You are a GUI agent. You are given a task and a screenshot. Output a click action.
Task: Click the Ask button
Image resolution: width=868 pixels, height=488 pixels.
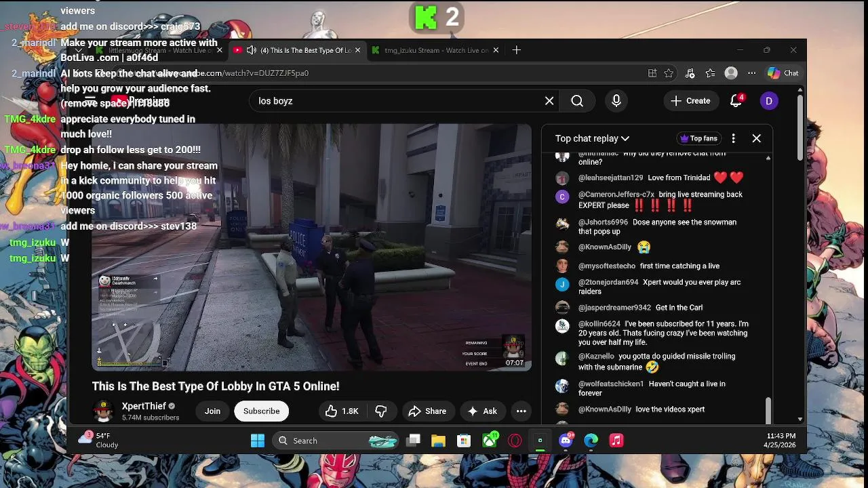[x=482, y=411]
